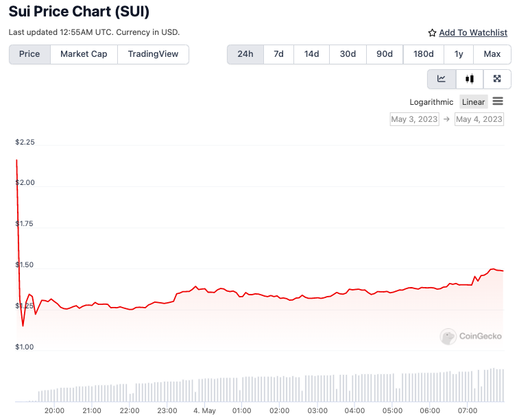Viewport: 519px width, 420px height.
Task: Select the Max time range
Action: [492, 54]
